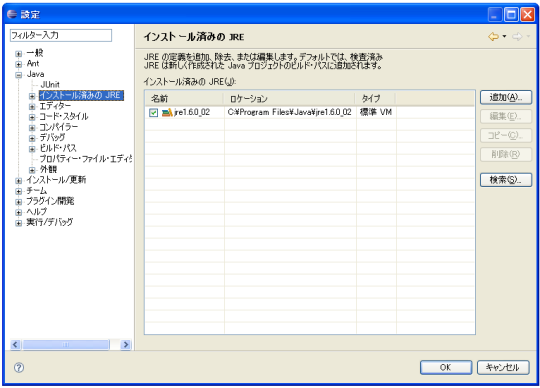Collapse the Java tree node
The width and height of the screenshot is (540, 388).
pos(19,75)
